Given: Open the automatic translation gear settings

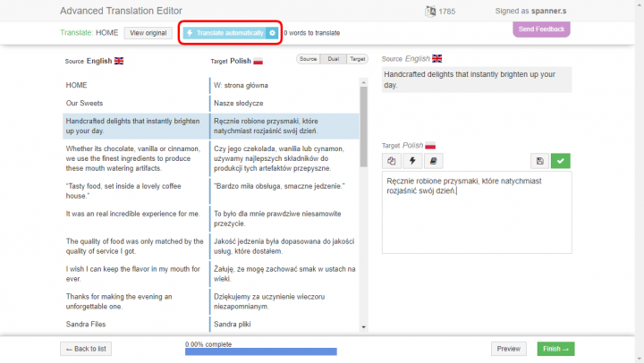Looking at the screenshot, I should pos(272,33).
